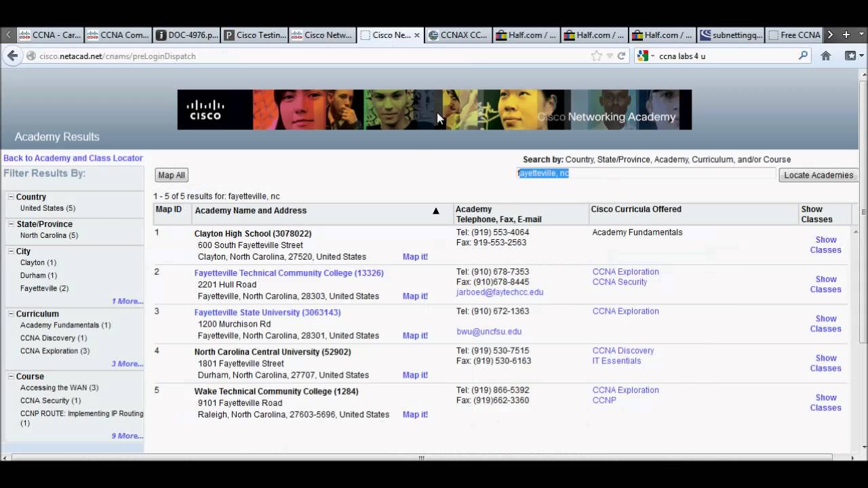
Task: Filter by CCNA Exploration (3) curriculum
Action: pos(55,350)
